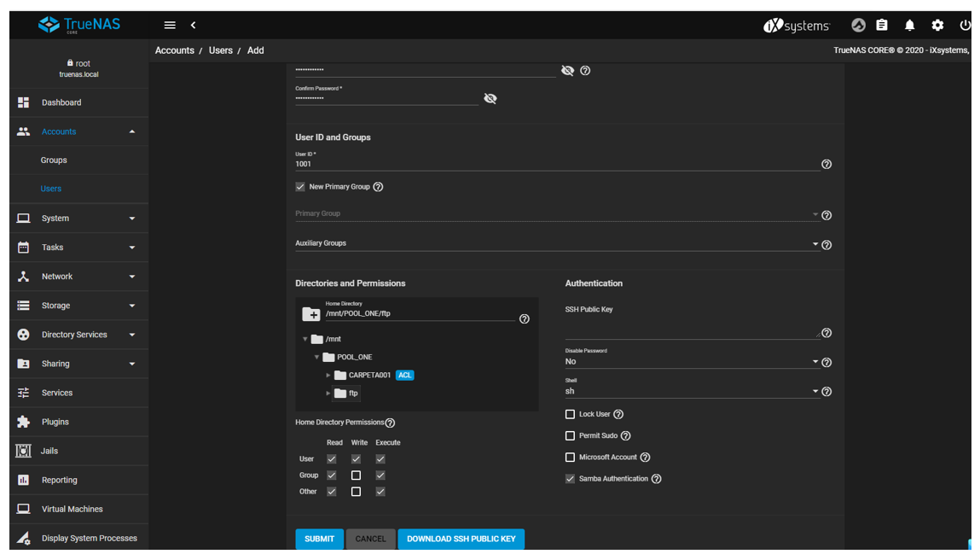
Task: Show password using top eye icon
Action: [567, 70]
